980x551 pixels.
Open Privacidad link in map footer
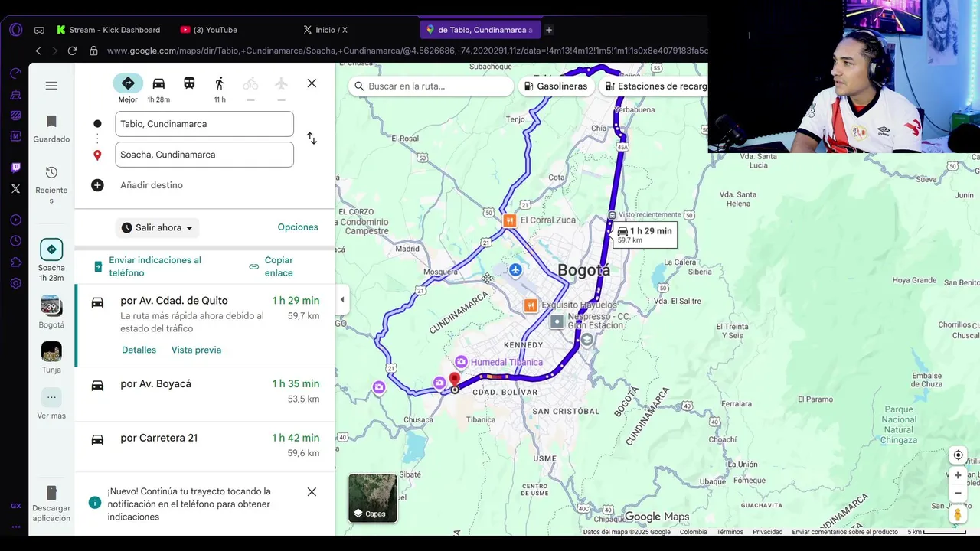click(767, 532)
